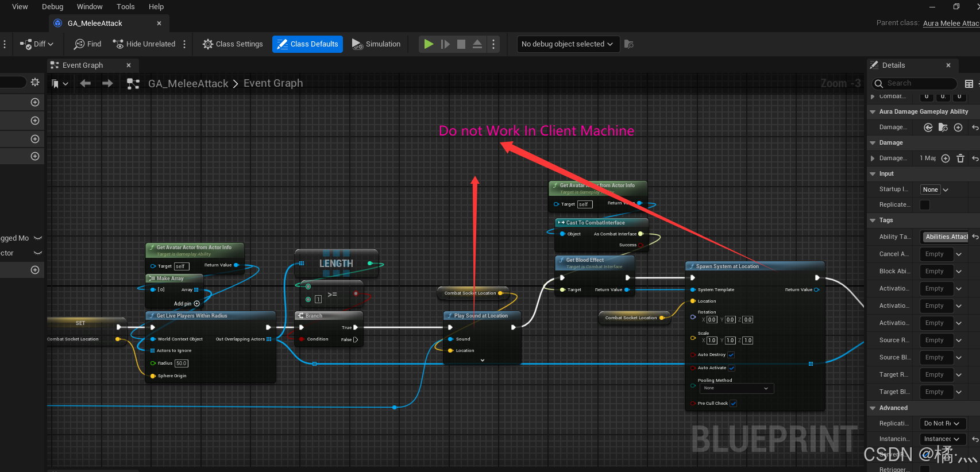The width and height of the screenshot is (980, 472).
Task: Clear all Damage map elements with trash icon
Action: tap(960, 158)
